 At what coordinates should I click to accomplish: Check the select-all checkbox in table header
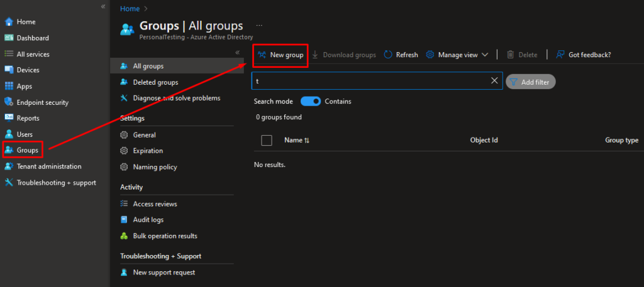(x=267, y=140)
